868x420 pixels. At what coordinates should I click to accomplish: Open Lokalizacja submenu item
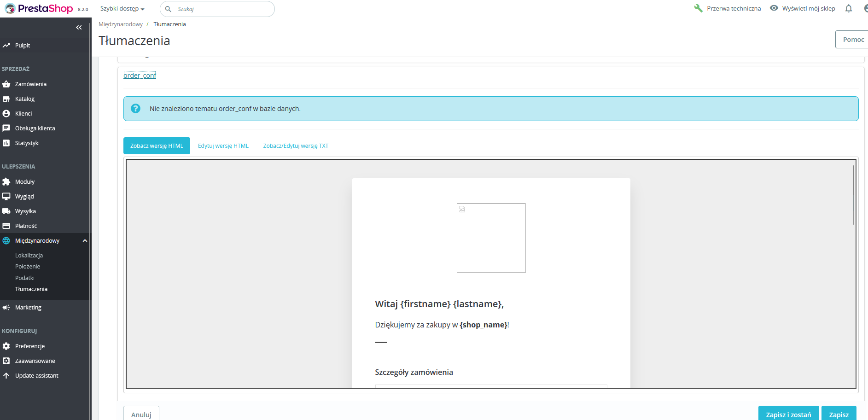29,256
